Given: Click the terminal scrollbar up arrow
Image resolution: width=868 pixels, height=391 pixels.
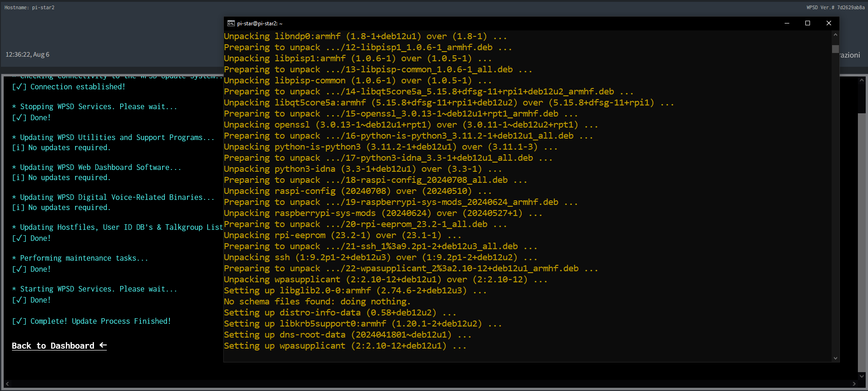Looking at the screenshot, I should [835, 35].
